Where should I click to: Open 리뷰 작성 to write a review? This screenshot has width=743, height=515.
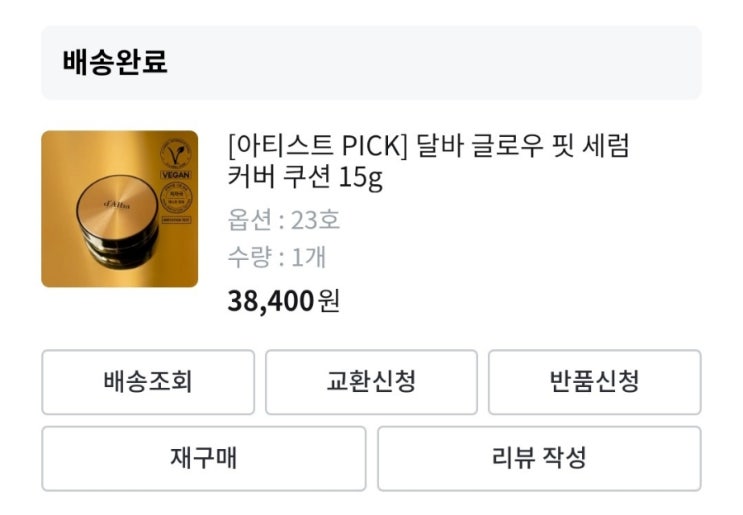539,458
